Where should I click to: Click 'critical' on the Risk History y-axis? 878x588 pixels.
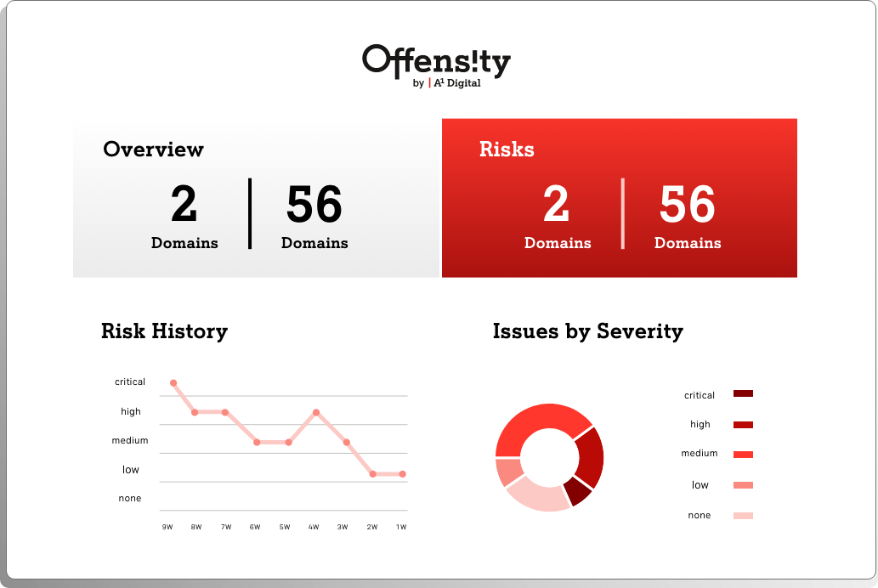pos(130,382)
